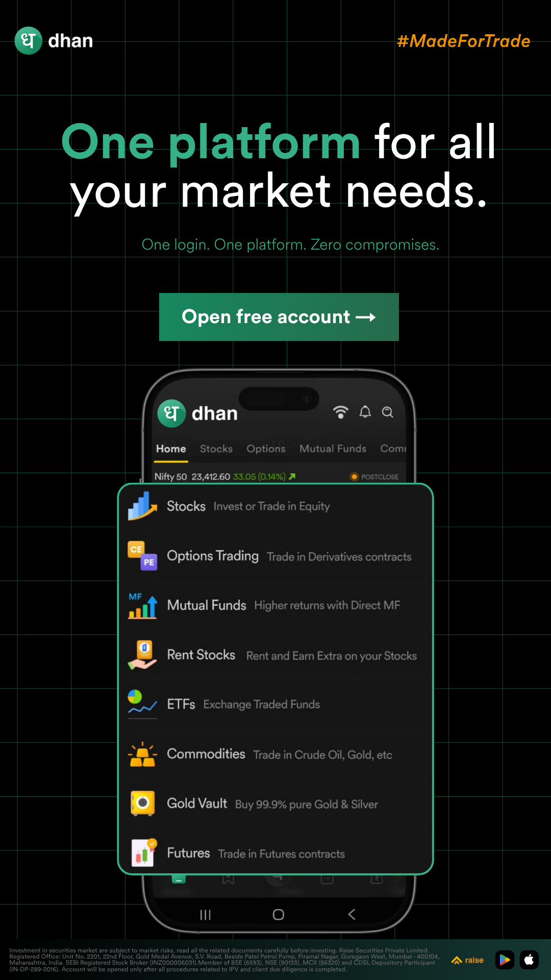Switch to the Stocks tab
The width and height of the screenshot is (551, 980).
[216, 449]
